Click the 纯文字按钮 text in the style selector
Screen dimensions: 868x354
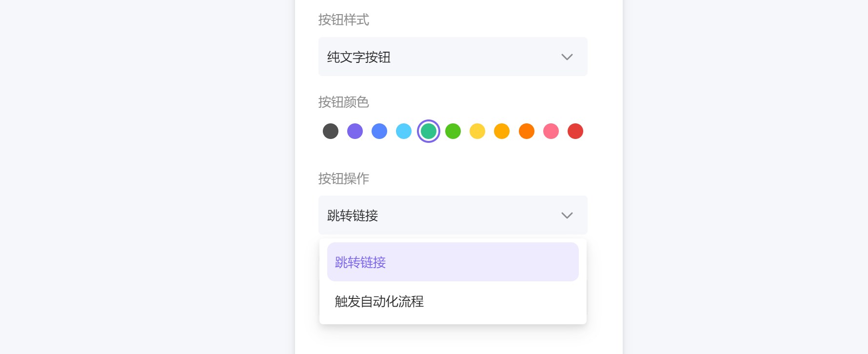point(359,57)
